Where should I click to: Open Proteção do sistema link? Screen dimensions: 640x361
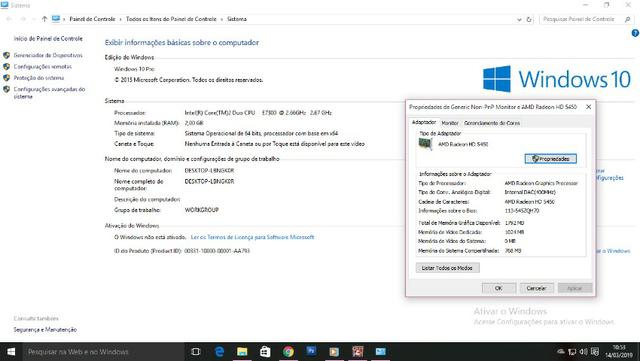39,78
